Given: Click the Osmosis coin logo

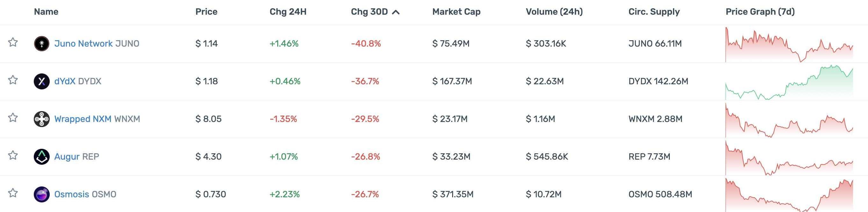Looking at the screenshot, I should pyautogui.click(x=41, y=194).
